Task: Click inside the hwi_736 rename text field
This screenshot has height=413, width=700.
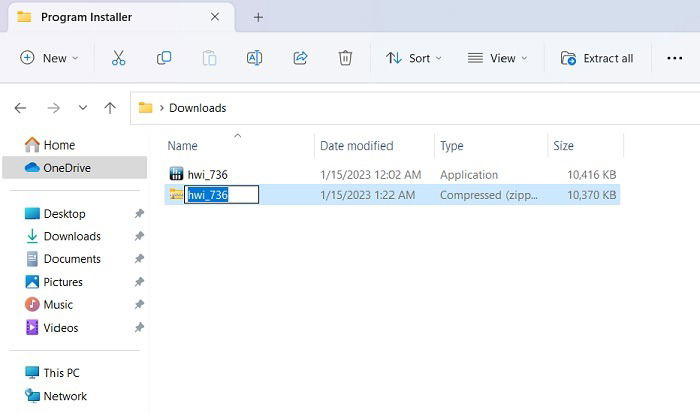Action: [x=221, y=195]
